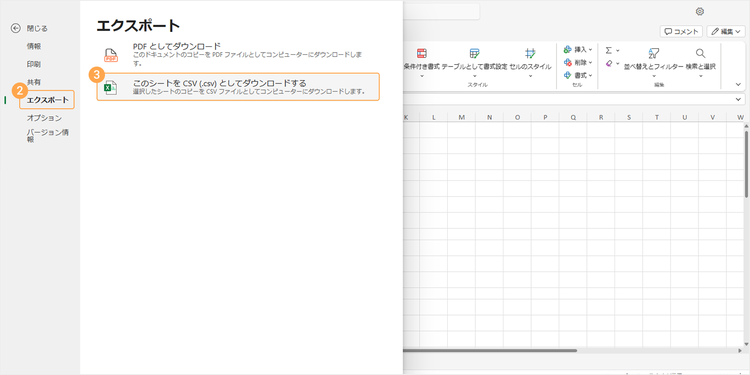The width and height of the screenshot is (750, 375).
Task: Click the 条件付き書式 icon
Action: tap(421, 53)
